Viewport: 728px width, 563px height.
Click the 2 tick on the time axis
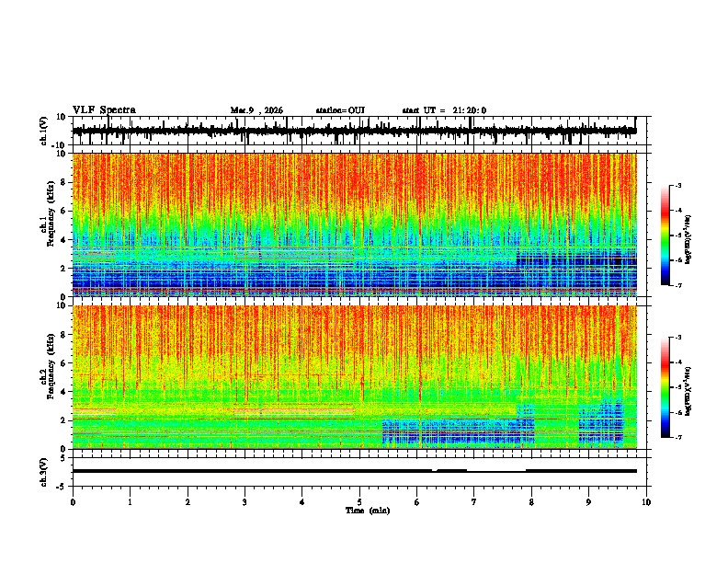tap(188, 502)
